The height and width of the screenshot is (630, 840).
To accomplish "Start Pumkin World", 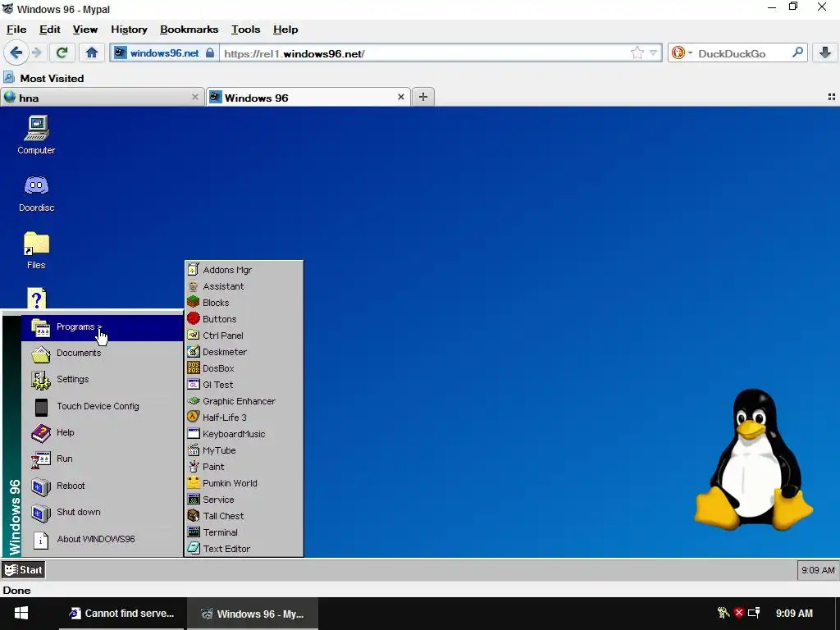I will tap(244, 483).
